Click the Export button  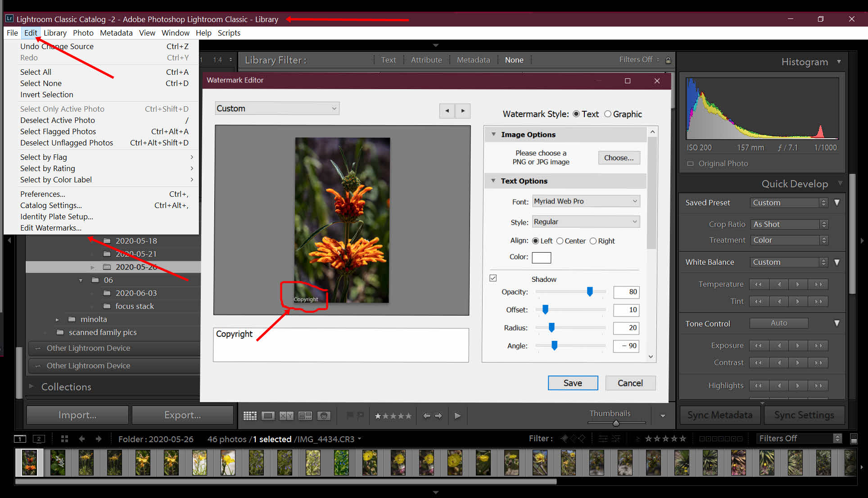tap(182, 415)
